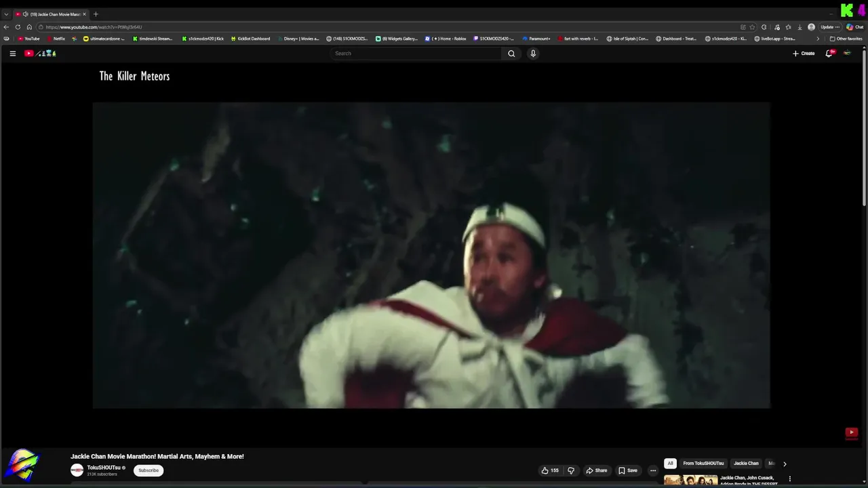The height and width of the screenshot is (488, 868).
Task: Open the Netflix bookmark
Action: 56,39
